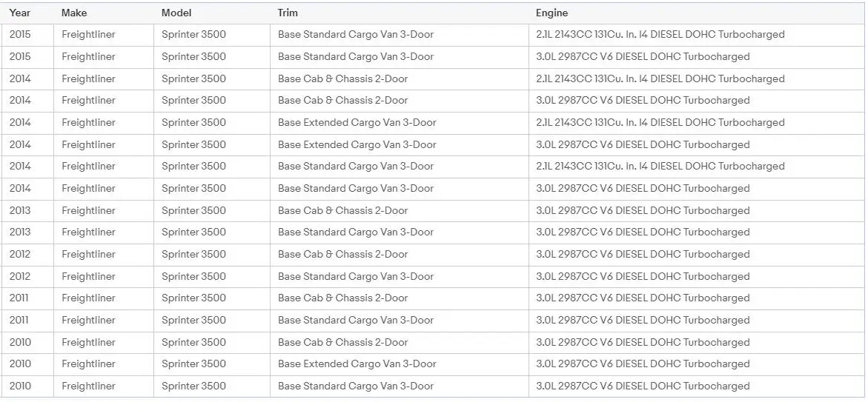Click the Year column header

click(x=20, y=13)
